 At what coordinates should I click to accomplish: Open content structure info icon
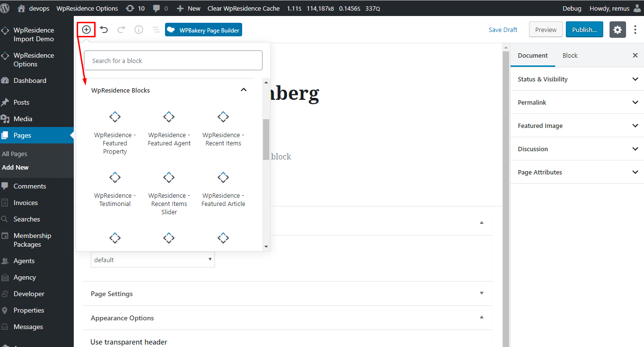[x=139, y=30]
